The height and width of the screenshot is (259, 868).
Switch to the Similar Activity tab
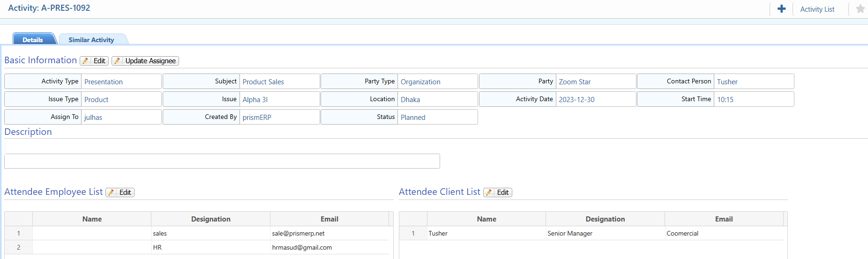[91, 40]
